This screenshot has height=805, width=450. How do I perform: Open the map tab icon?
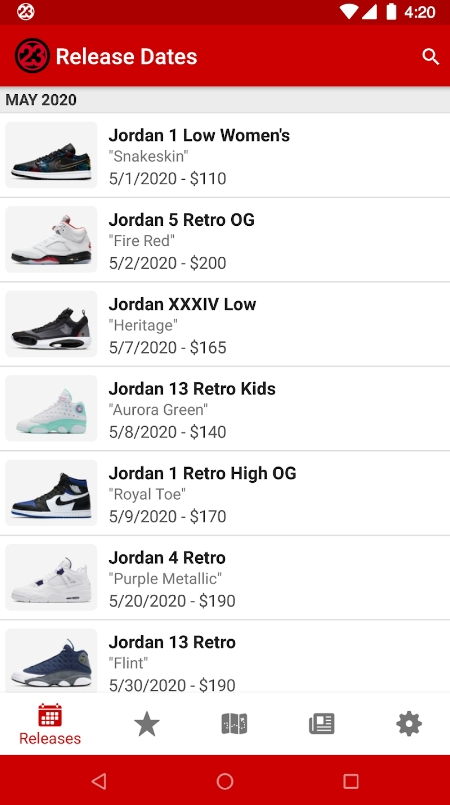tap(234, 724)
